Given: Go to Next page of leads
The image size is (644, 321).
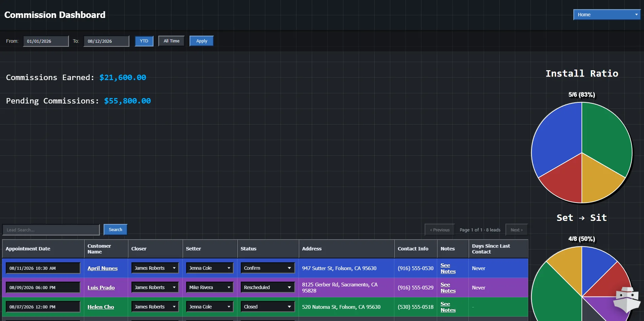Looking at the screenshot, I should [517, 230].
